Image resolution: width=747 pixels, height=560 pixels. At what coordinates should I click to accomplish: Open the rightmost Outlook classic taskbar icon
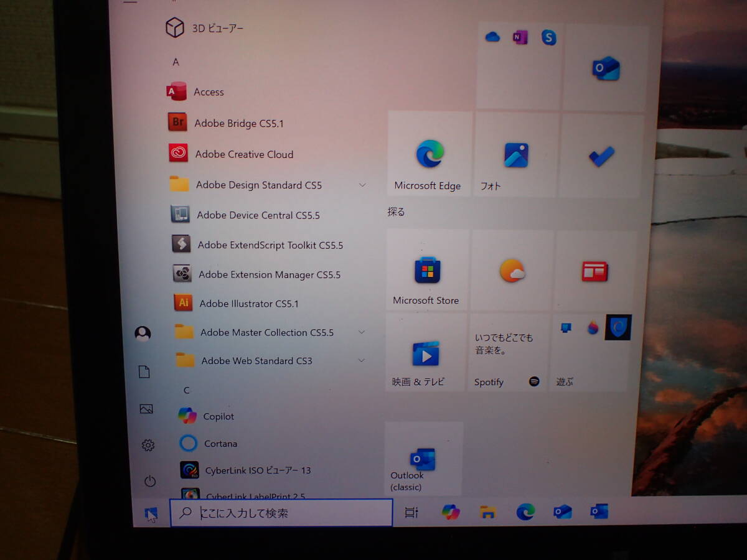pos(599,511)
